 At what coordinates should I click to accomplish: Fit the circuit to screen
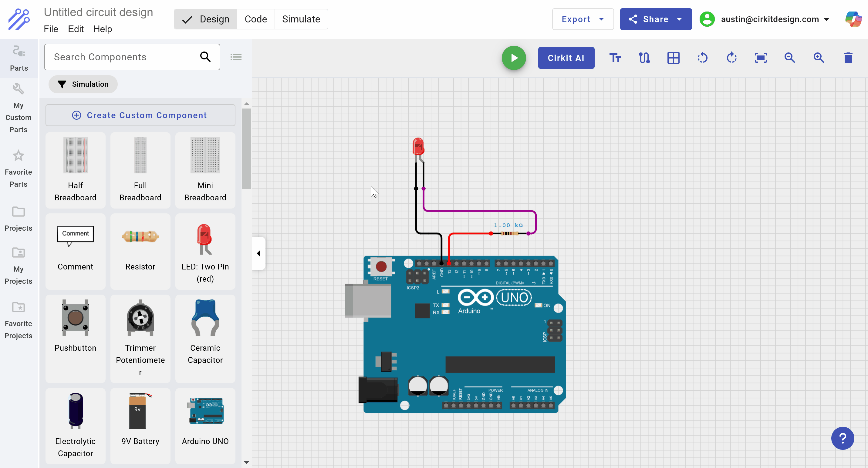click(761, 58)
